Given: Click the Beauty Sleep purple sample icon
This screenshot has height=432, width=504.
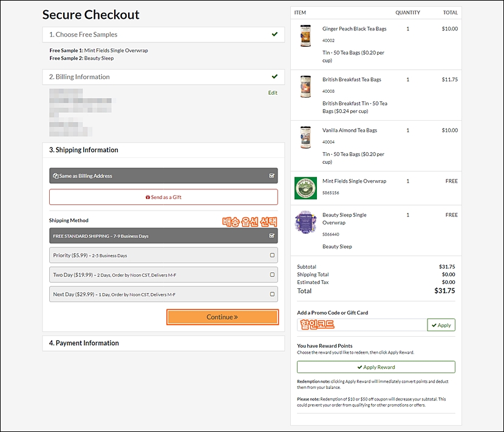Looking at the screenshot, I should (305, 222).
